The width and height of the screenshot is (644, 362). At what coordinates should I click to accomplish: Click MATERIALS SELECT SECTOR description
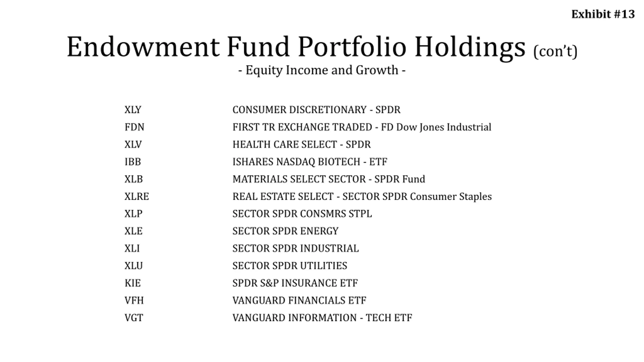(329, 179)
